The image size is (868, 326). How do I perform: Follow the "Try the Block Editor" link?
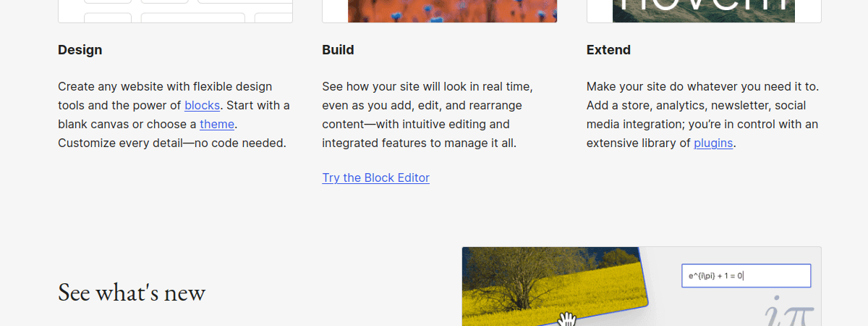pyautogui.click(x=376, y=178)
